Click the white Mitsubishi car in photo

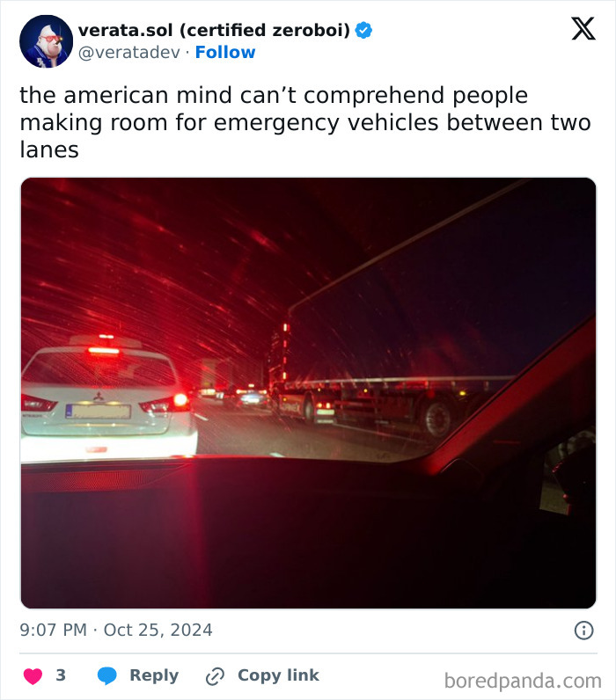[x=107, y=397]
